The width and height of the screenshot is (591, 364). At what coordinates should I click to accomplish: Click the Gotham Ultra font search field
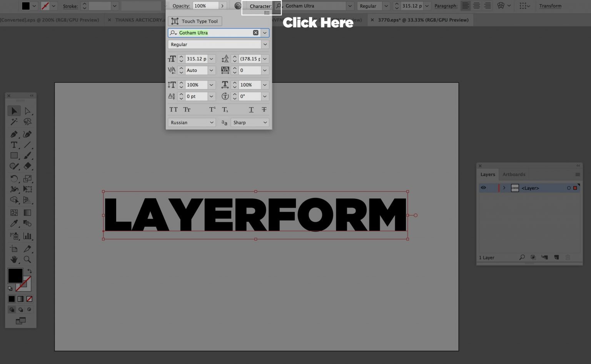tap(214, 33)
